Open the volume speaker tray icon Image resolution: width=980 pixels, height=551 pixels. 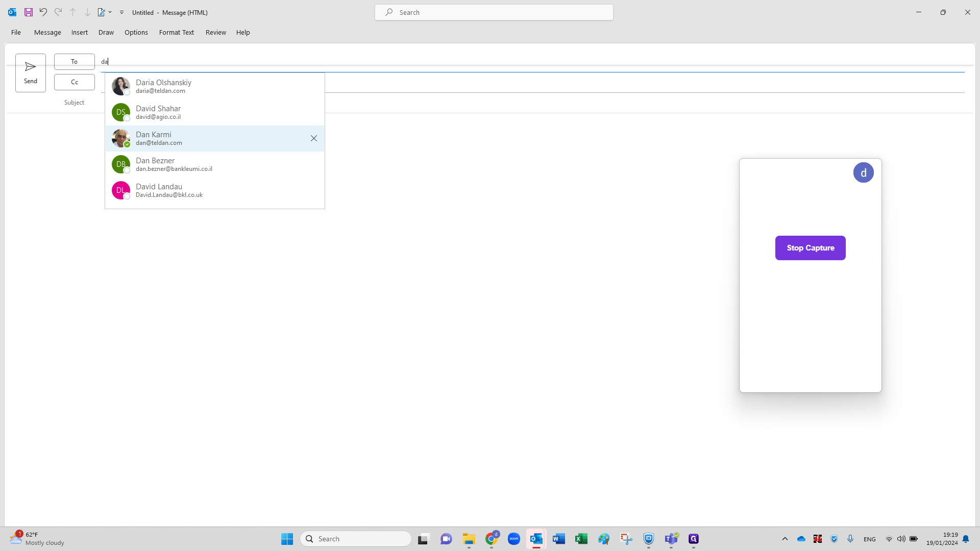[x=901, y=539]
